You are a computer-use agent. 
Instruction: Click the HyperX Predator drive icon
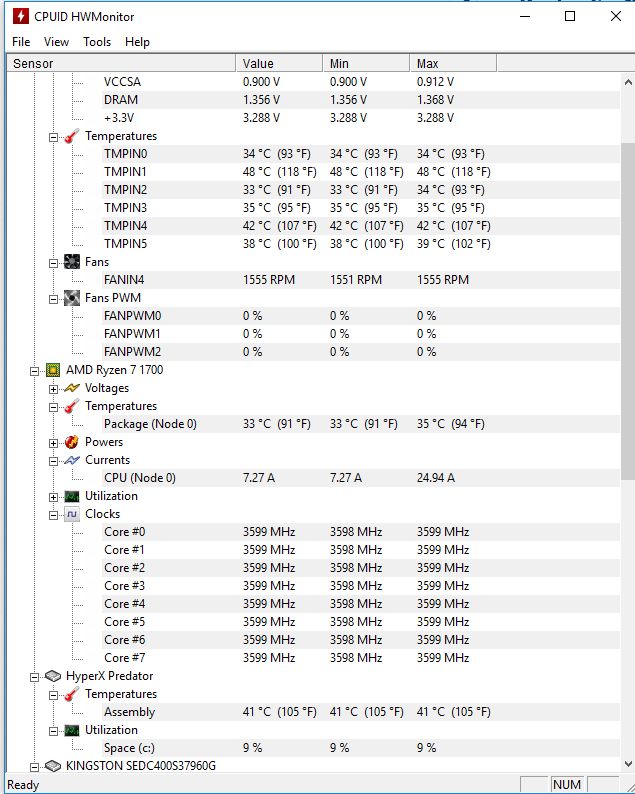[x=53, y=676]
